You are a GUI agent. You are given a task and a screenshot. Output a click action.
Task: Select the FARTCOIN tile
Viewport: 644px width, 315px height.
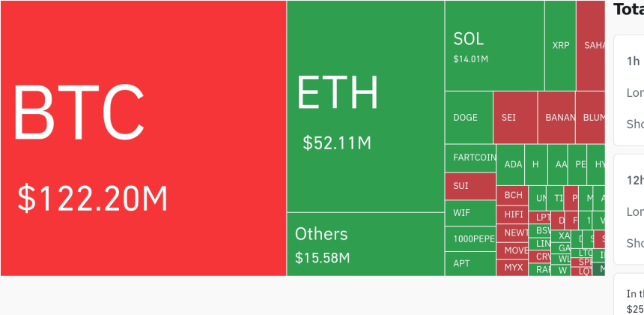[x=470, y=157]
